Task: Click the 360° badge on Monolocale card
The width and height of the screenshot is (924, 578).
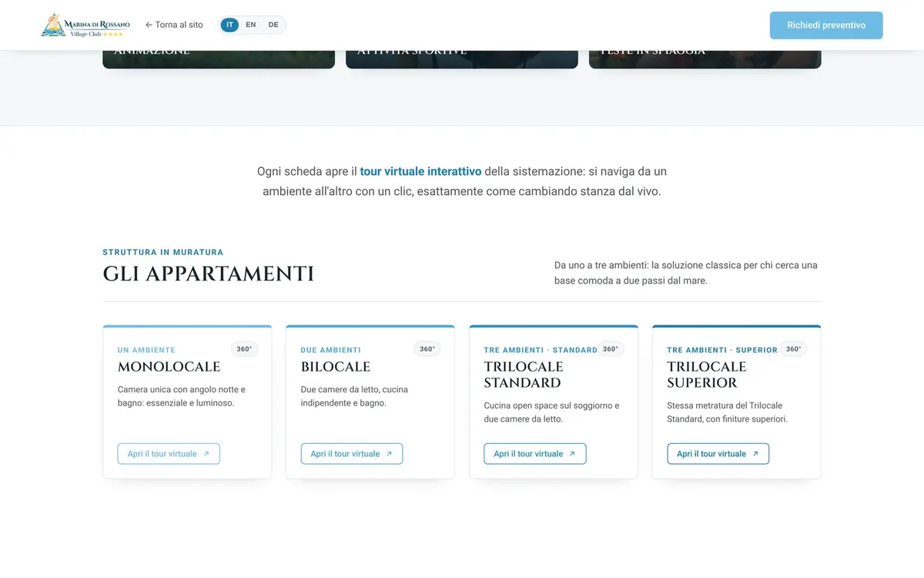Action: click(244, 349)
